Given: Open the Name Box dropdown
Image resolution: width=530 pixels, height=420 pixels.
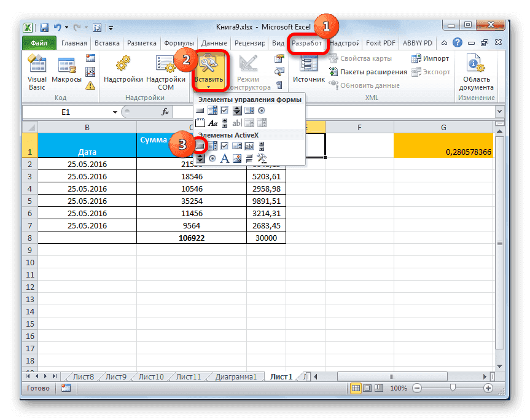Looking at the screenshot, I should pos(116,112).
